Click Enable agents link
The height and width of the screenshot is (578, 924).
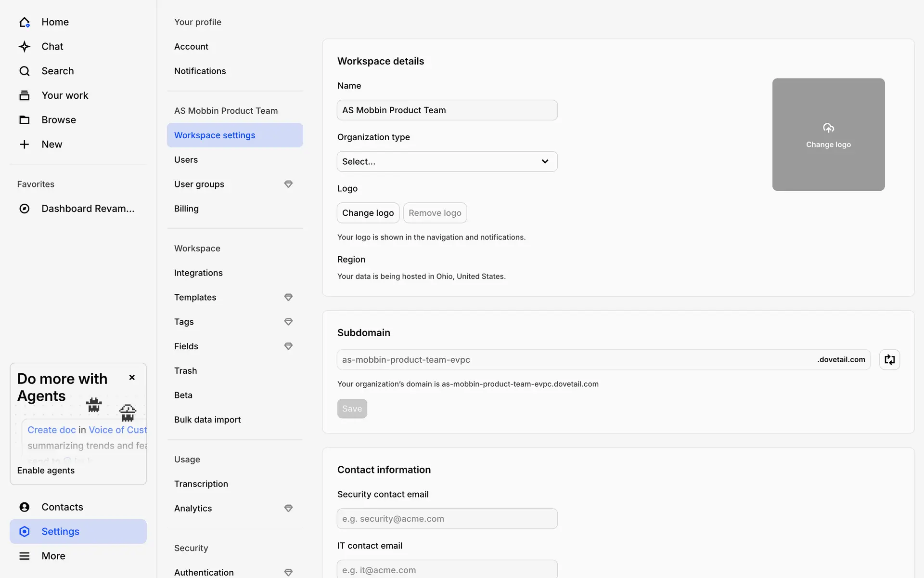pyautogui.click(x=46, y=471)
